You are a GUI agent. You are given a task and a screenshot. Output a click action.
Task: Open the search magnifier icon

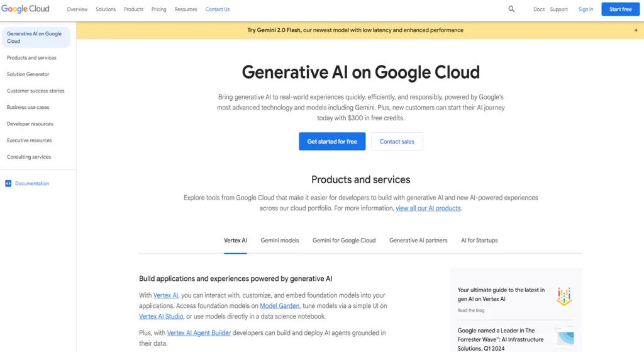(x=511, y=9)
